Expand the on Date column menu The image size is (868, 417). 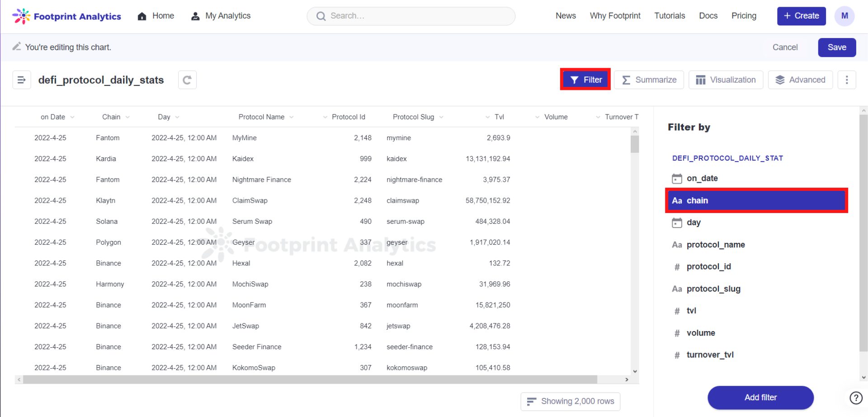72,117
